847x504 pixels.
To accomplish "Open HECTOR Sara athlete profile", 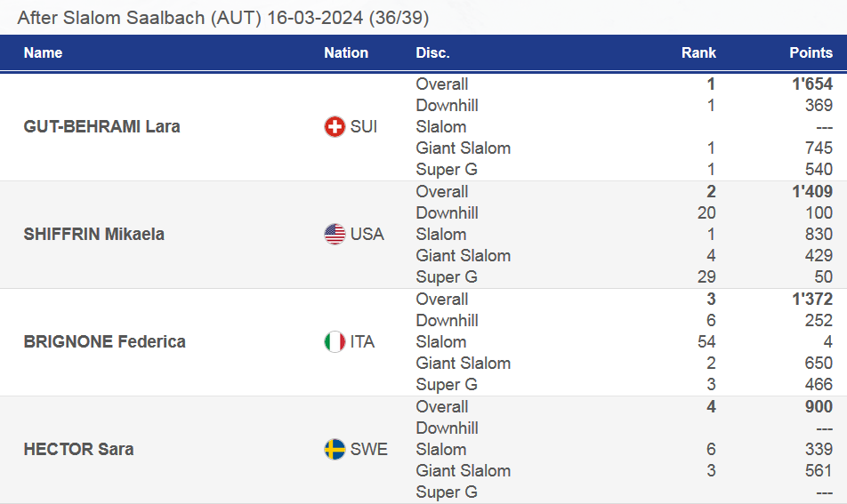I will point(78,450).
